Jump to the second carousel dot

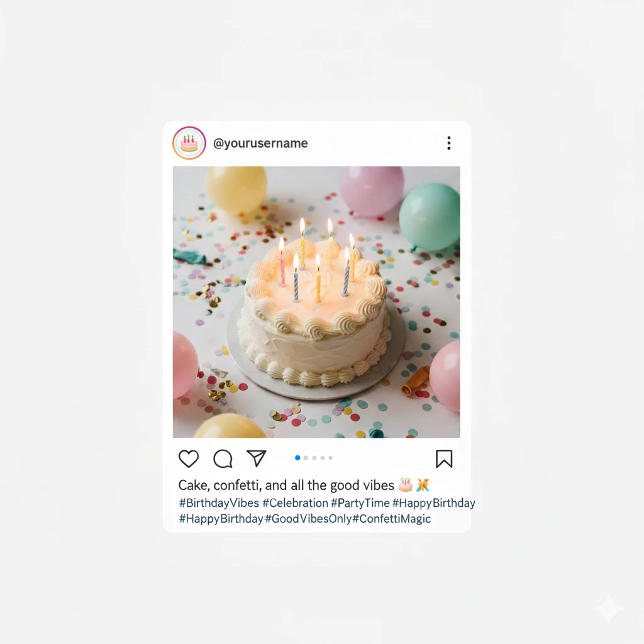click(x=306, y=458)
